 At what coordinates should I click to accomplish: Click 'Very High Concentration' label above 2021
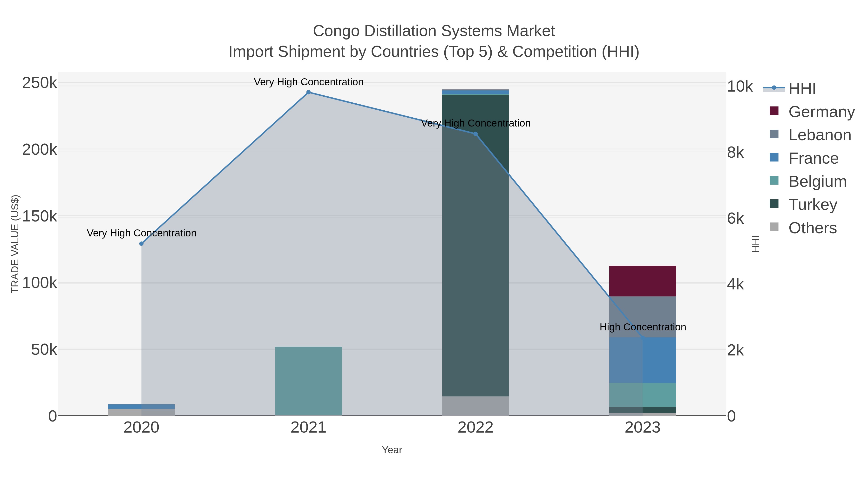pyautogui.click(x=308, y=82)
